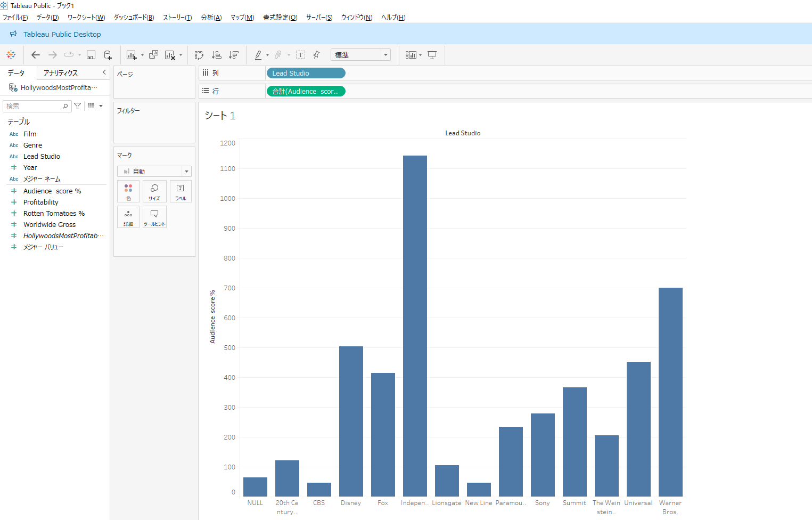The width and height of the screenshot is (812, 520).
Task: Click the Audience score % axis title
Action: [x=212, y=316]
